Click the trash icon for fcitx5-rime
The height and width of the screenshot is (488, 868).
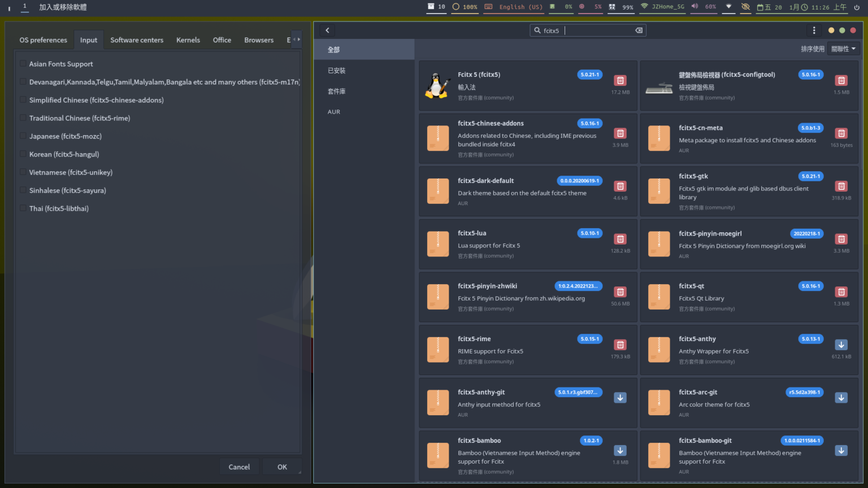620,345
